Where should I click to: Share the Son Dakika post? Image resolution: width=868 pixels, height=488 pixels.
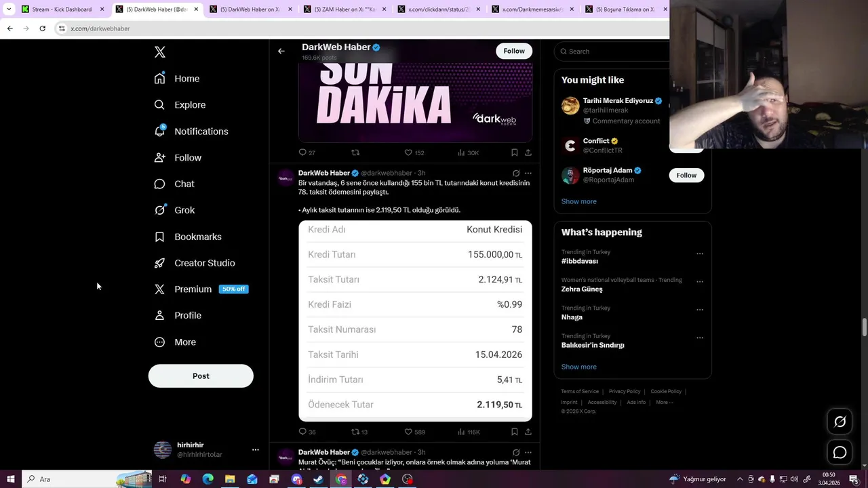(528, 152)
